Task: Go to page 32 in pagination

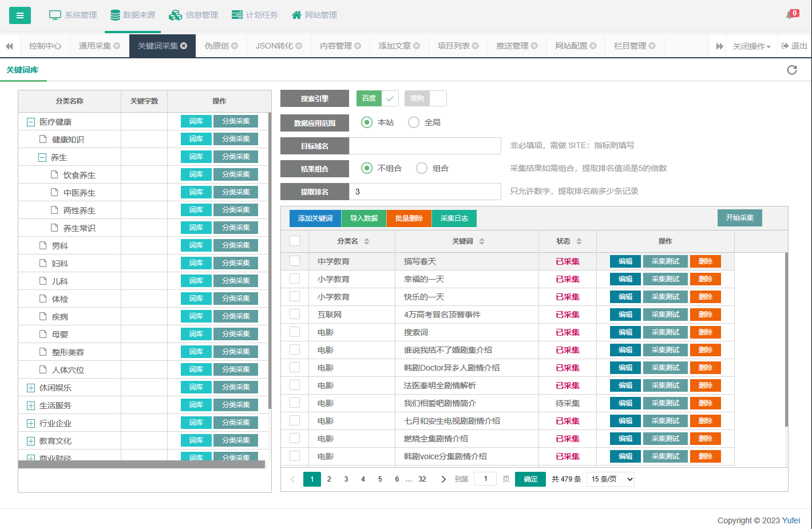Action: [422, 479]
